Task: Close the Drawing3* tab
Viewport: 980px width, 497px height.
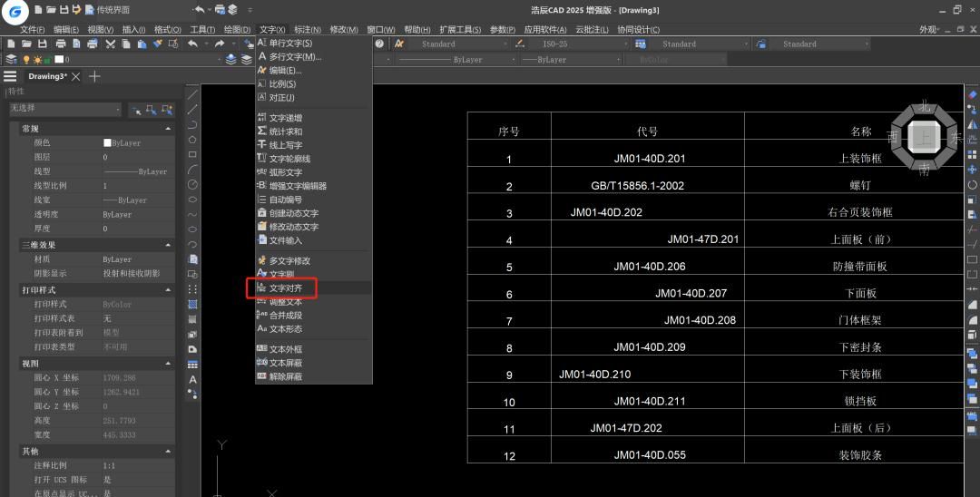Action: pyautogui.click(x=75, y=76)
